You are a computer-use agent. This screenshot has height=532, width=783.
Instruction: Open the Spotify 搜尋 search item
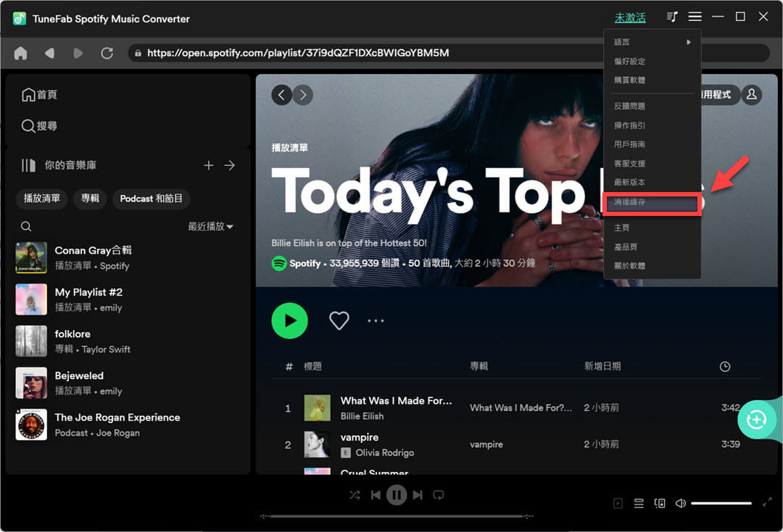(39, 126)
